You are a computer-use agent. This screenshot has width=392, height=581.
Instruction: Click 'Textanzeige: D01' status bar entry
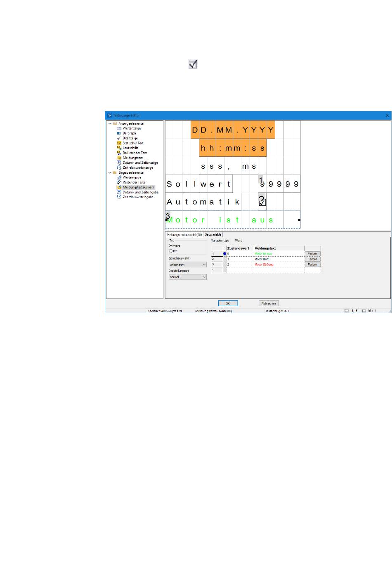(277, 311)
